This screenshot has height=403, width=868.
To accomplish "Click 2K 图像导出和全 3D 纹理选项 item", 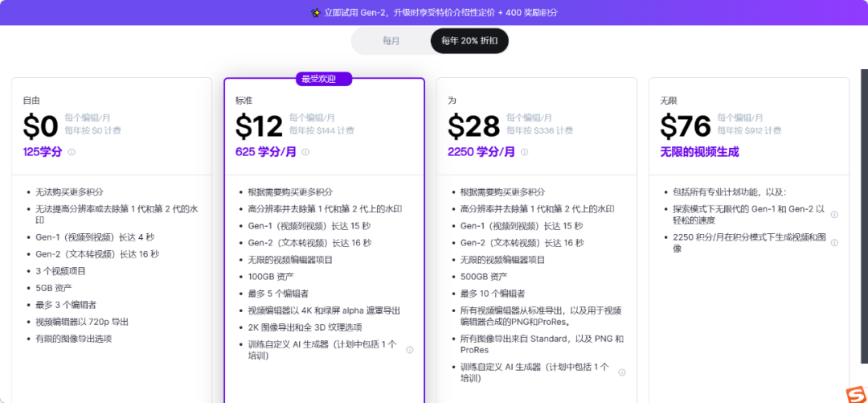I will (x=305, y=327).
